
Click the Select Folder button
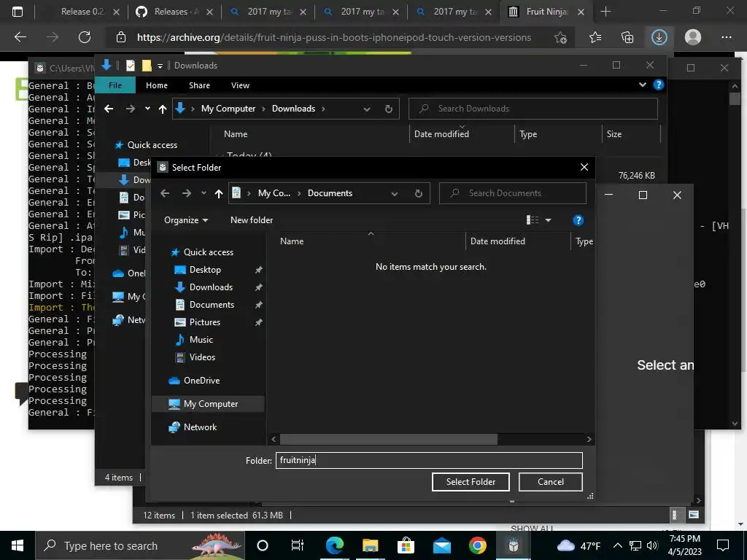coord(471,481)
